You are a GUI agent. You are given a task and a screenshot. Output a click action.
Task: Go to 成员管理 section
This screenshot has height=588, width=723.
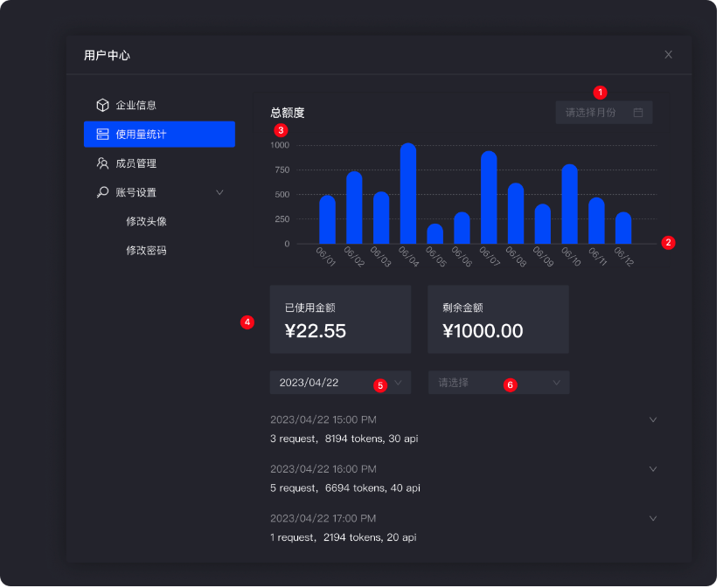(136, 163)
